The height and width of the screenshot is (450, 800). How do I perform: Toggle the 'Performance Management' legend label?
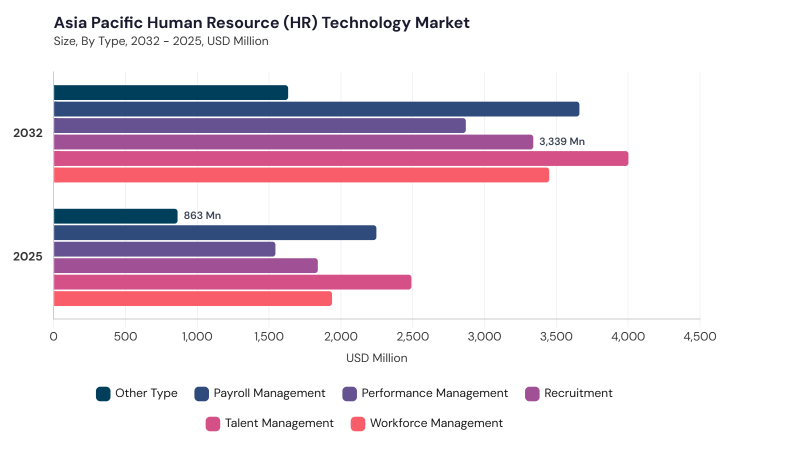(x=435, y=393)
